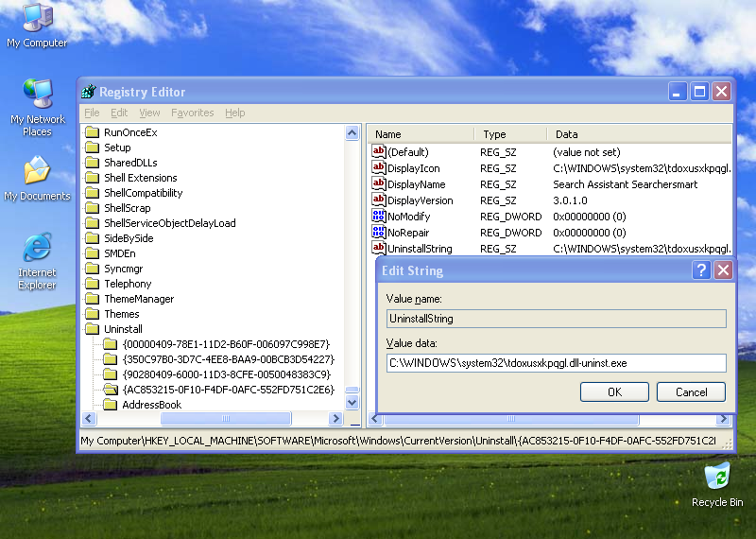Select the {90280409-6000-11D3-8CFE-0050048383C9} key
756x539 pixels.
(227, 374)
